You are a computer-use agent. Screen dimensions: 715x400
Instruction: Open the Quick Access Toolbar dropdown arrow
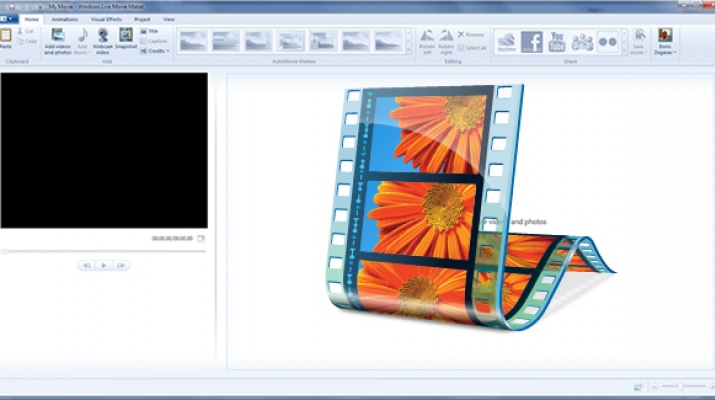point(40,7)
